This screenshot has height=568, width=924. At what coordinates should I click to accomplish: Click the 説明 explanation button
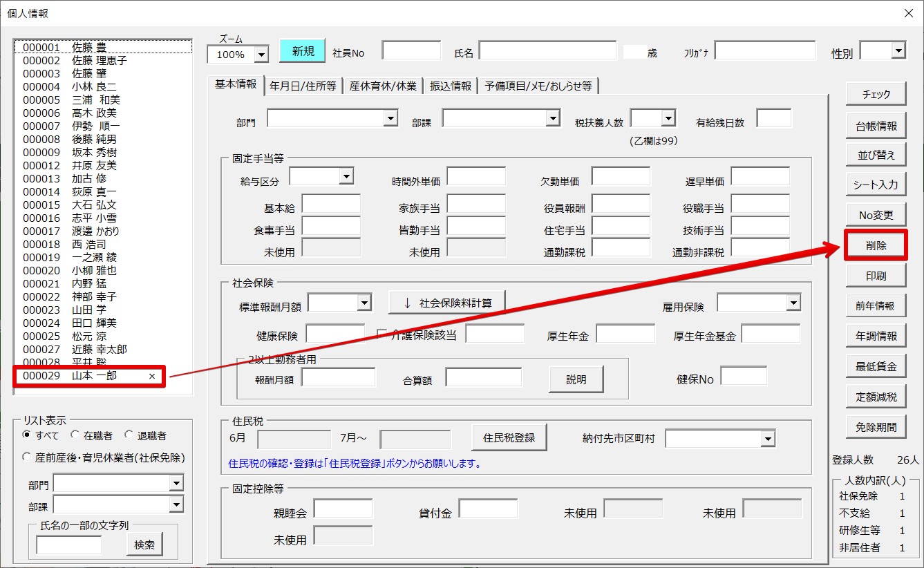point(576,379)
